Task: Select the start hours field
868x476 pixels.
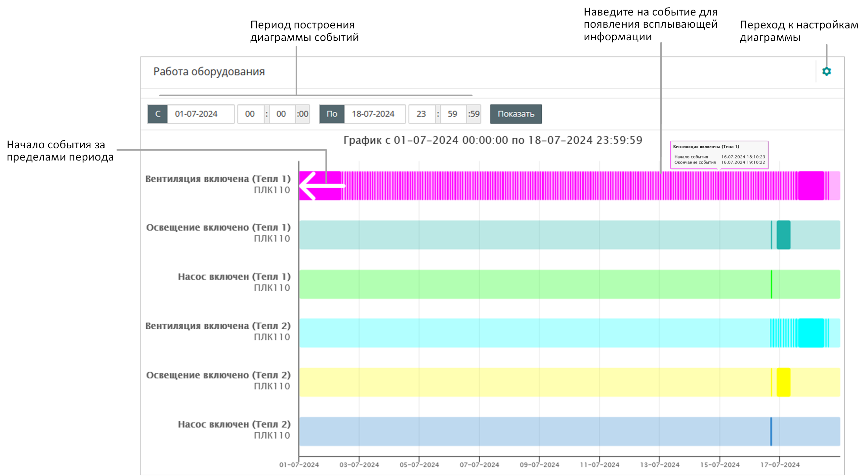Action: (250, 114)
